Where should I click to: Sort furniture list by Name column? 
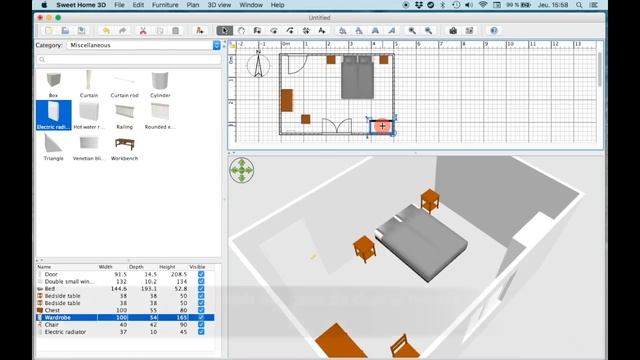tap(67, 267)
